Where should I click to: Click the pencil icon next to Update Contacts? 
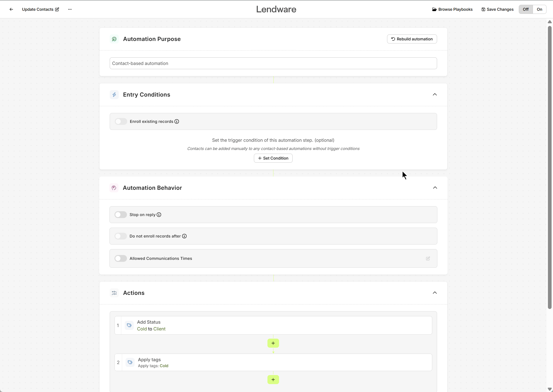coord(57,9)
